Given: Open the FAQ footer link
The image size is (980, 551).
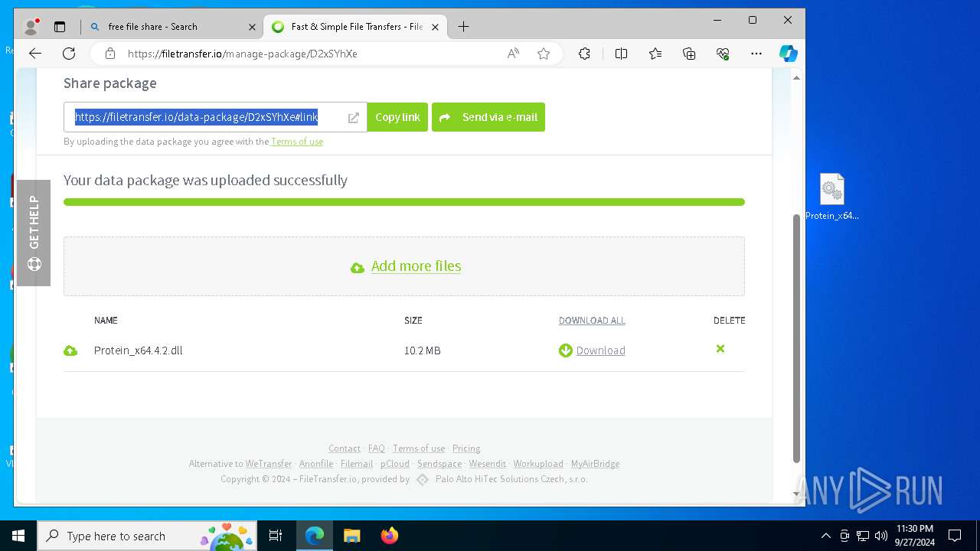Looking at the screenshot, I should click(x=377, y=448).
